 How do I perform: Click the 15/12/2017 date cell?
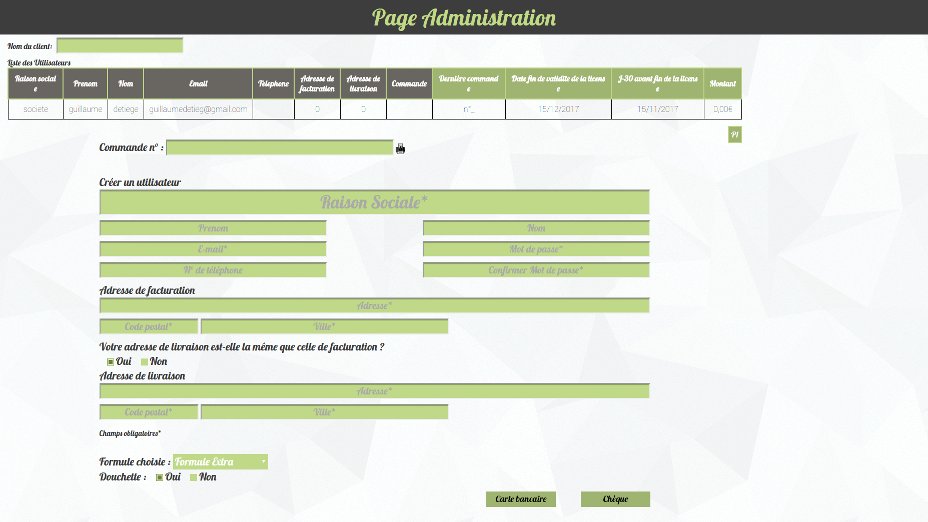(558, 109)
